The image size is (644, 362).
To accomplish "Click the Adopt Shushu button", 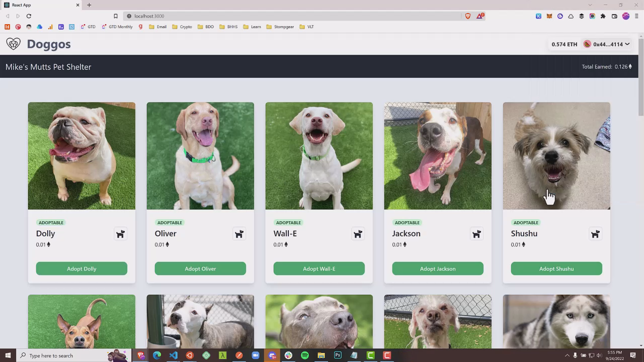I will point(556,268).
